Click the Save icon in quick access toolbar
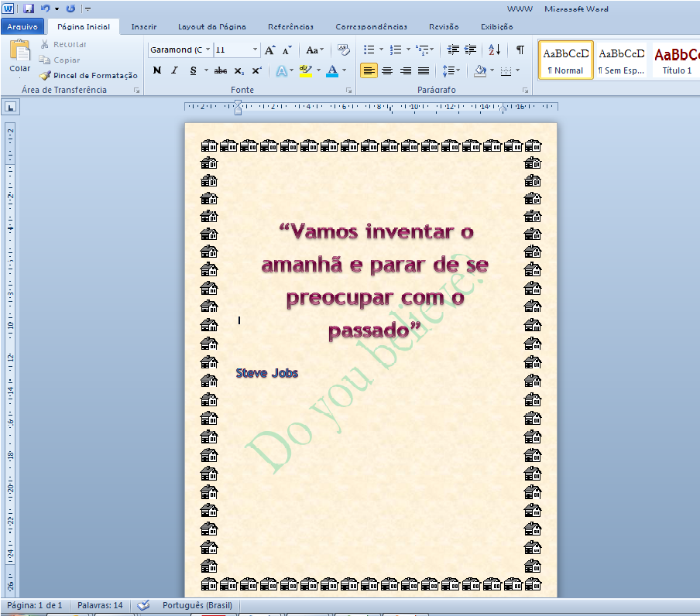Viewport: 700px width, 616px height. tap(29, 9)
